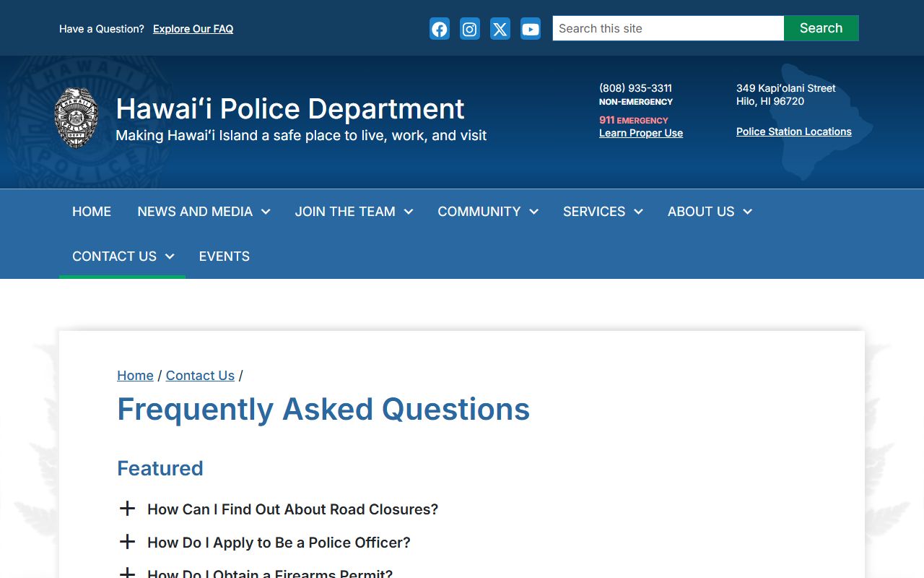Open the X (Twitter) social icon
Image resolution: width=924 pixels, height=578 pixels.
[x=500, y=29]
